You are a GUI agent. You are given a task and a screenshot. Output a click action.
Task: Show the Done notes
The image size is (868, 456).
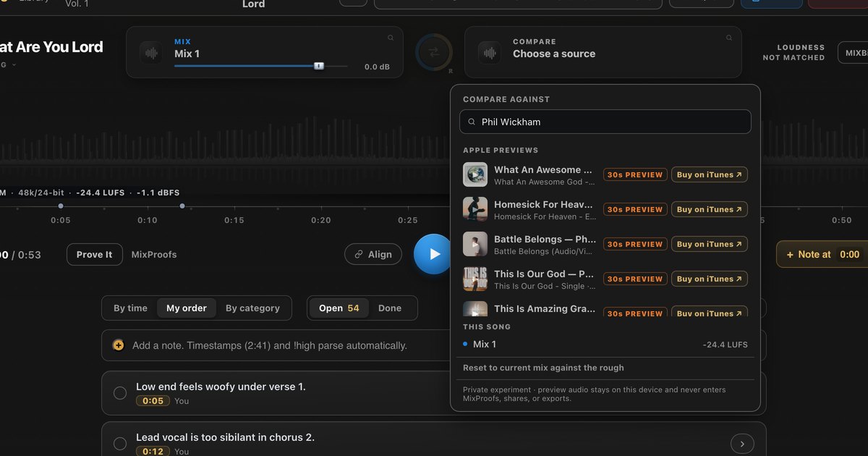(390, 308)
